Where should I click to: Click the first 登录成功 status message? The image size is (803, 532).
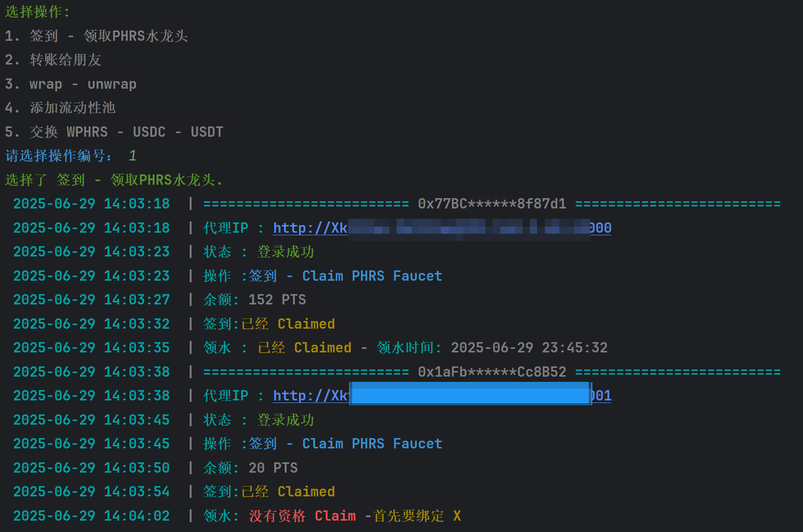tap(286, 252)
